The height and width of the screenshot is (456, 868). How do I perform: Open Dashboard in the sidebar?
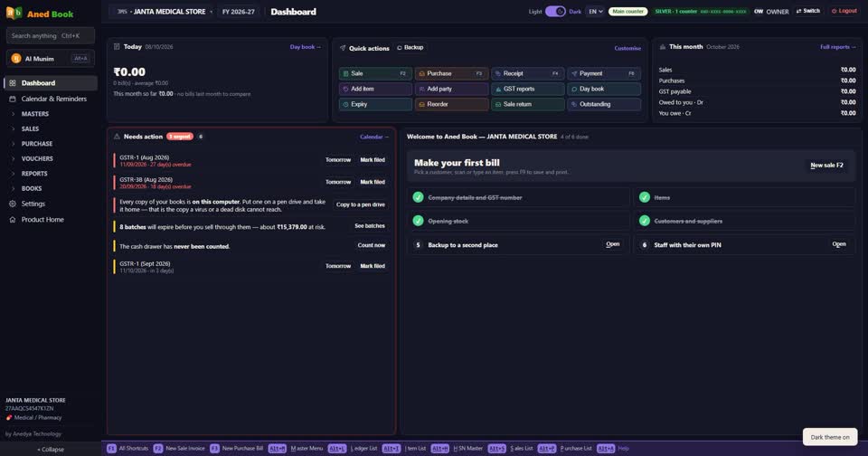coord(51,83)
